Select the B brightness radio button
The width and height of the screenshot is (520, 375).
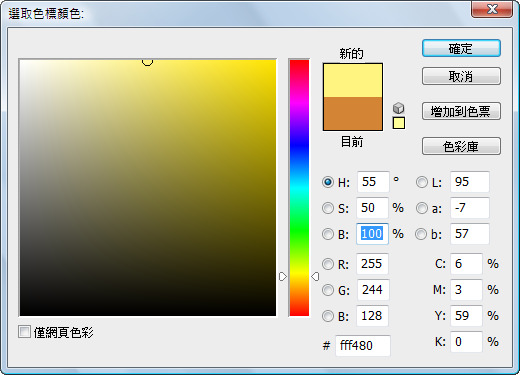pos(328,234)
